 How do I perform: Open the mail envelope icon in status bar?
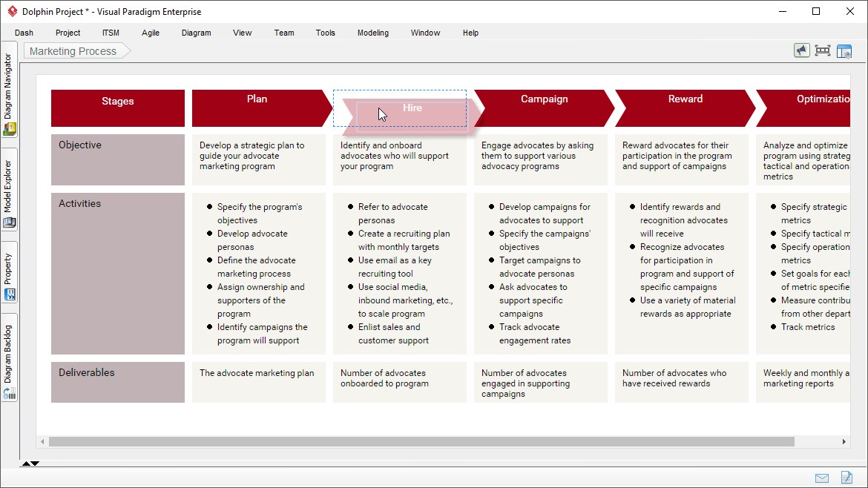pos(822,478)
